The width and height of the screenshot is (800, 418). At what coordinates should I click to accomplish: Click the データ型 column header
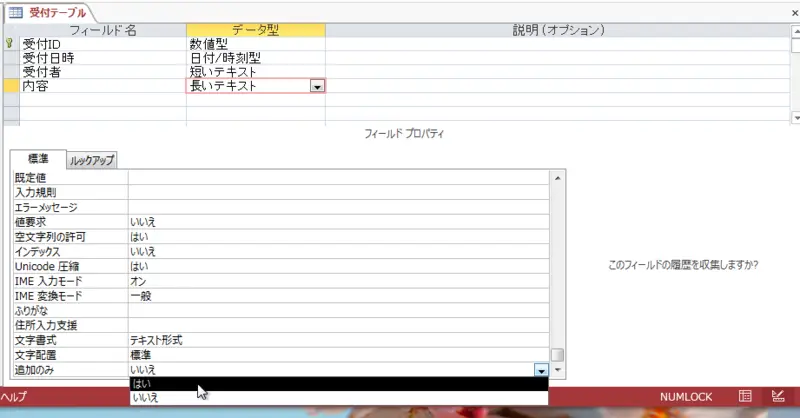(x=255, y=30)
